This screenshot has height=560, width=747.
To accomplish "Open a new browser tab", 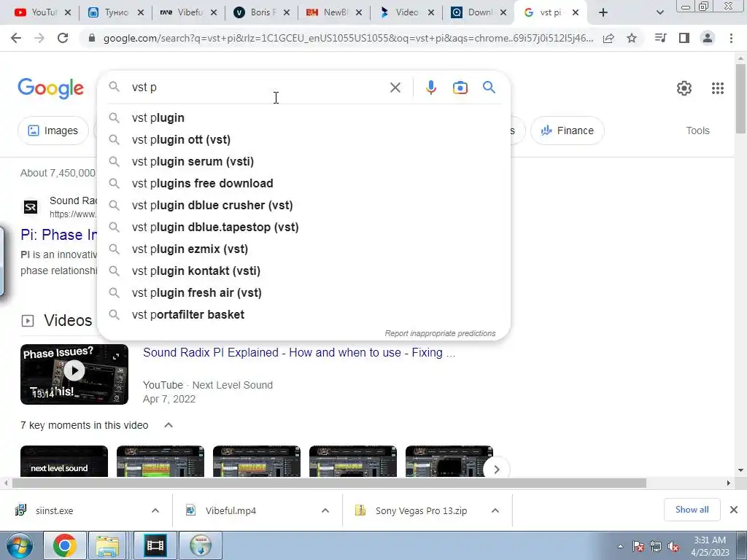I will [x=603, y=12].
